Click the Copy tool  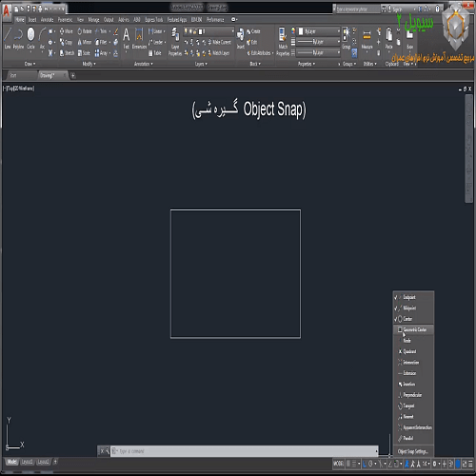tap(66, 42)
